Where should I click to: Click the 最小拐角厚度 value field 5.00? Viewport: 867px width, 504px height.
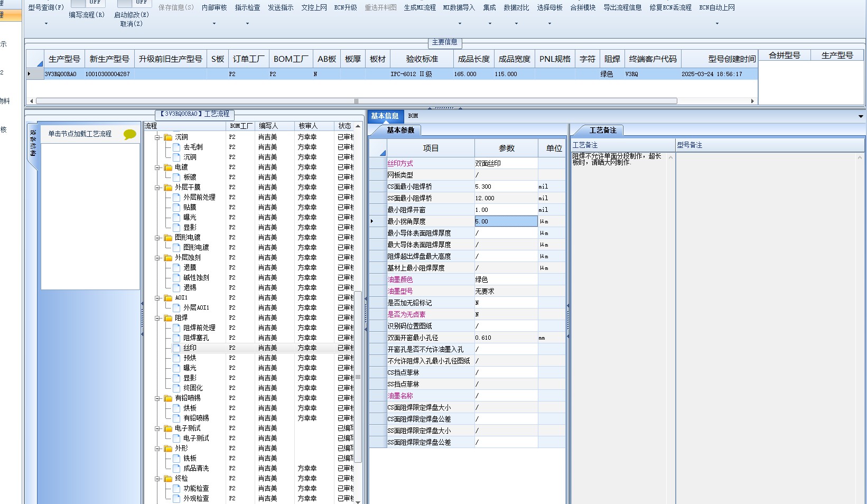coord(506,221)
